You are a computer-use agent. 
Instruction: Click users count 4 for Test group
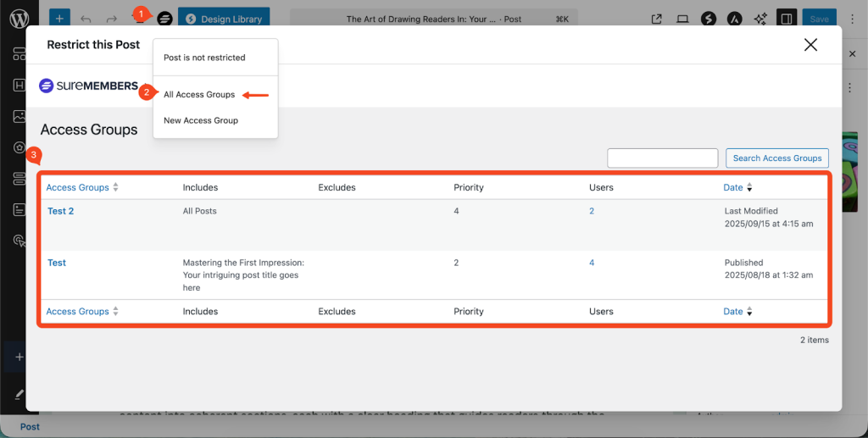click(592, 263)
